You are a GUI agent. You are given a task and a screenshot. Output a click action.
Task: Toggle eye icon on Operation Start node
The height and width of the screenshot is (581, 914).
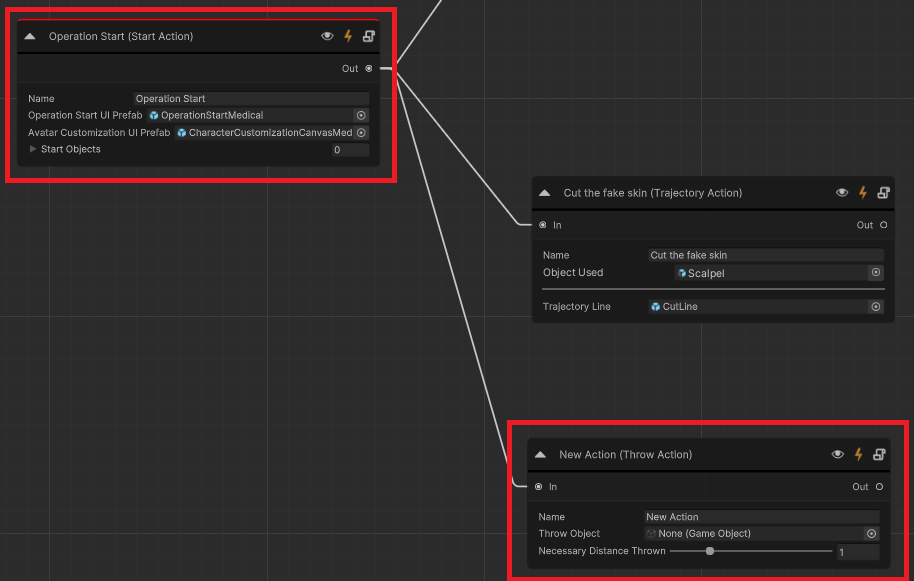[327, 36]
